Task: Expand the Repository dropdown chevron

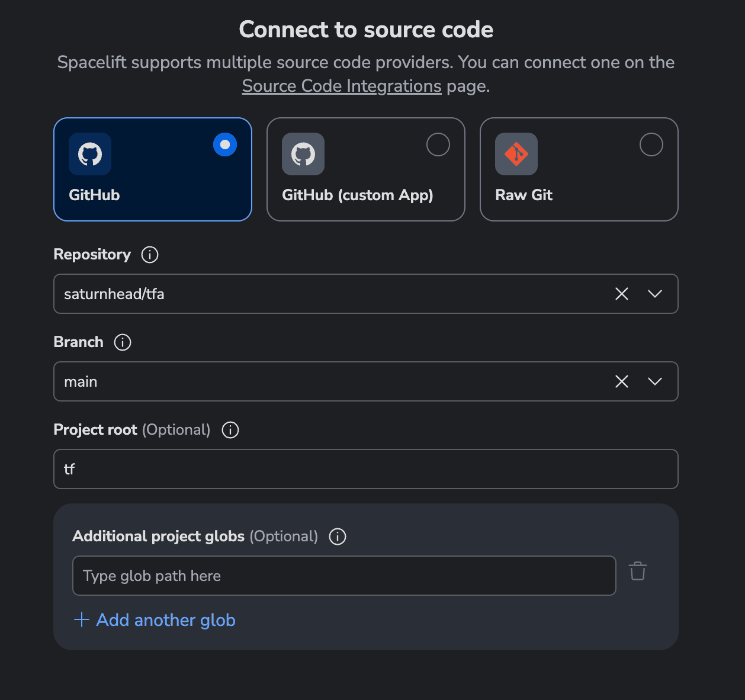Action: coord(655,294)
